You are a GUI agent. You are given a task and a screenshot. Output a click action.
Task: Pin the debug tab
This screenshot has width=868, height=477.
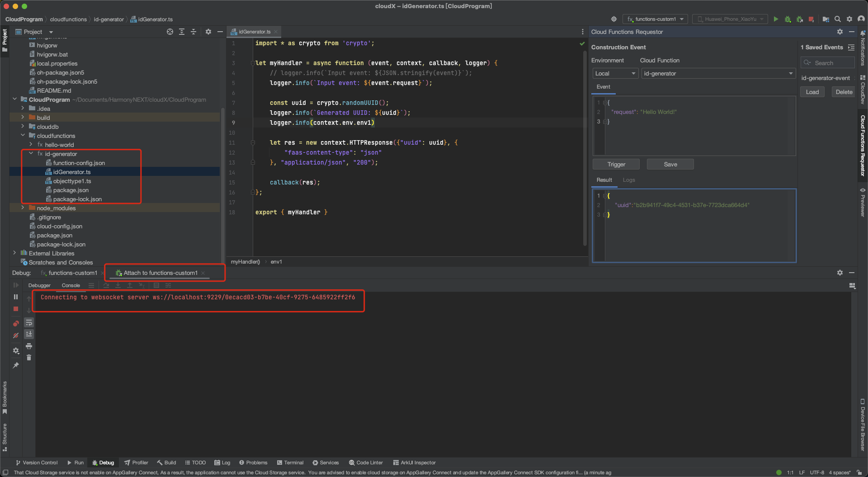click(16, 365)
